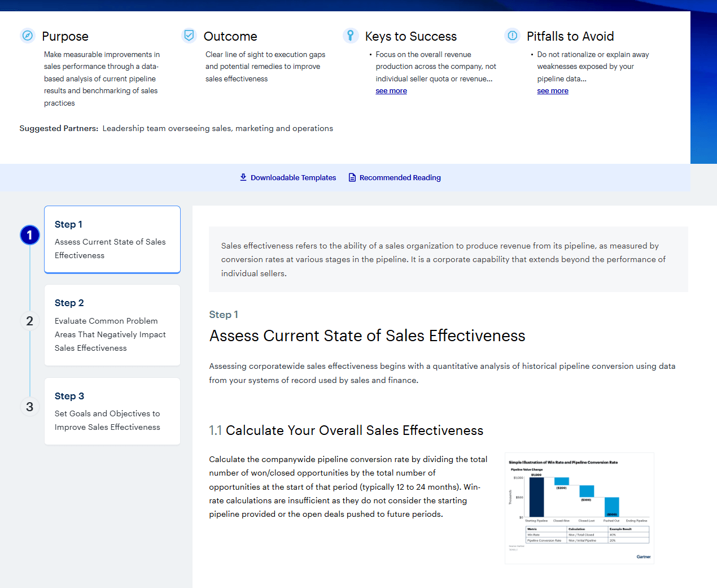The image size is (717, 588).
Task: Click the document icon beside Recommended Reading
Action: pos(351,177)
